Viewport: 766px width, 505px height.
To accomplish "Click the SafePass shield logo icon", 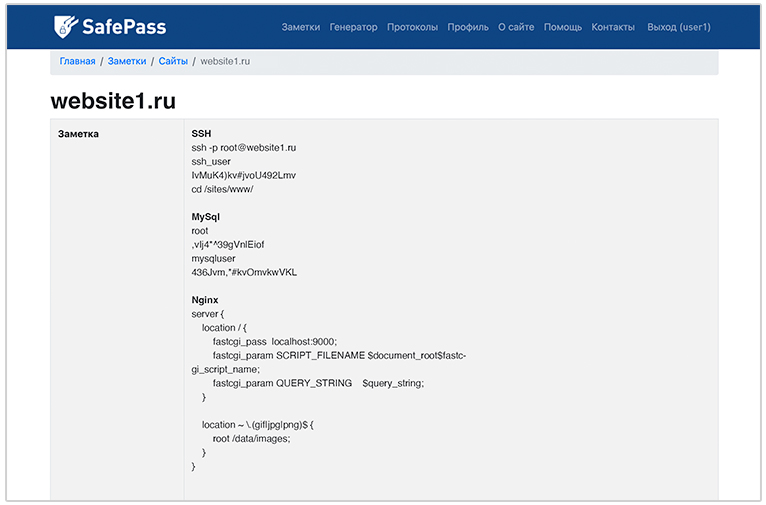I will click(66, 26).
